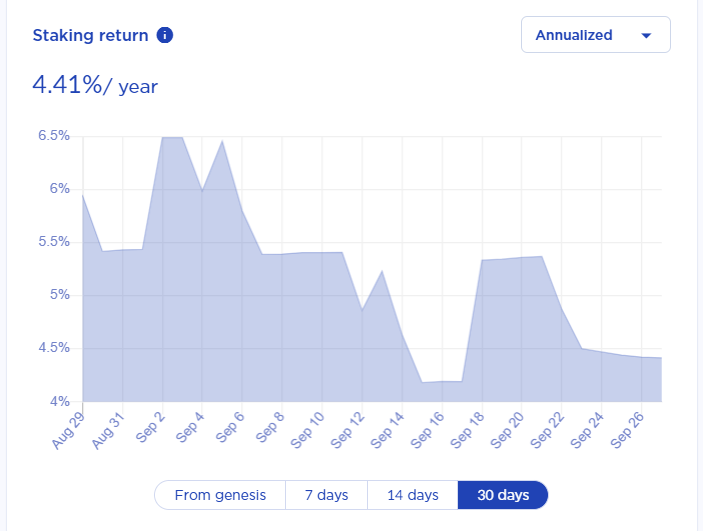Click the Sep 16 x-axis label
703x531 pixels.
pyautogui.click(x=427, y=430)
